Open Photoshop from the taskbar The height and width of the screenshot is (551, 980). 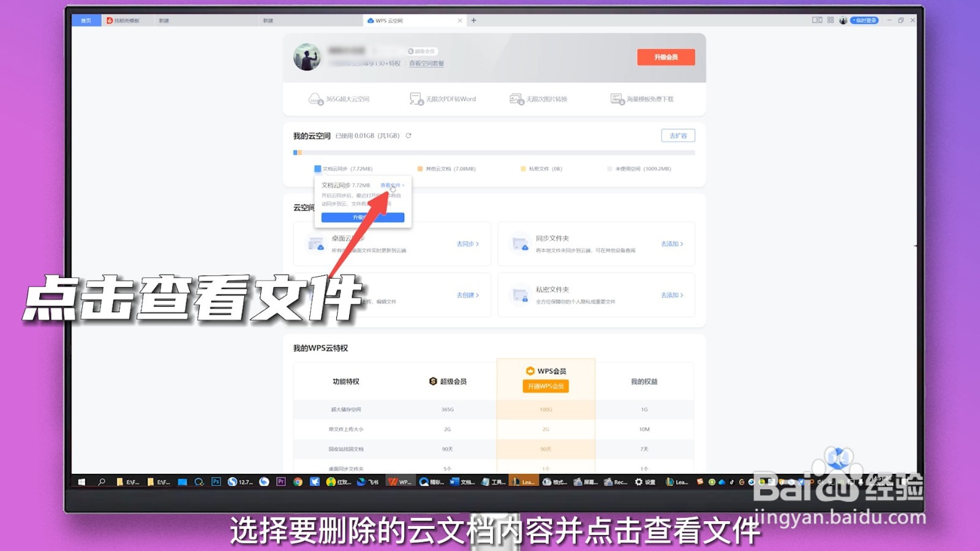click(x=216, y=482)
